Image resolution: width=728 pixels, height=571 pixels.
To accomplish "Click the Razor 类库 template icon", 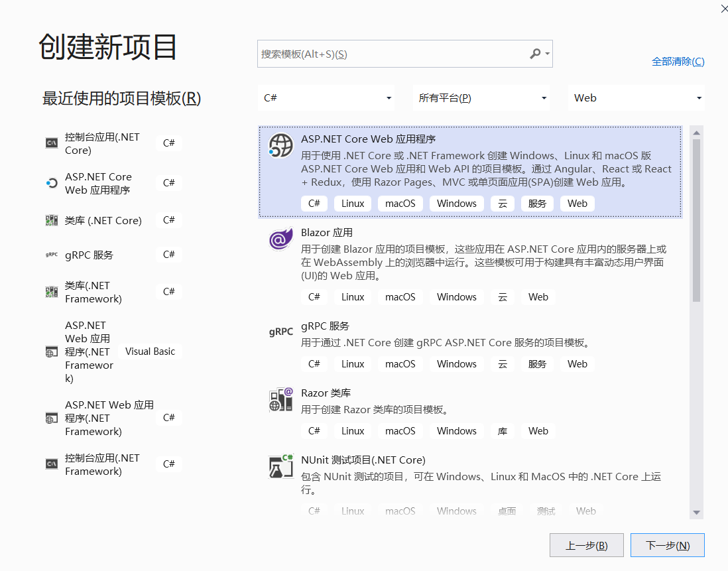I will pos(280,399).
